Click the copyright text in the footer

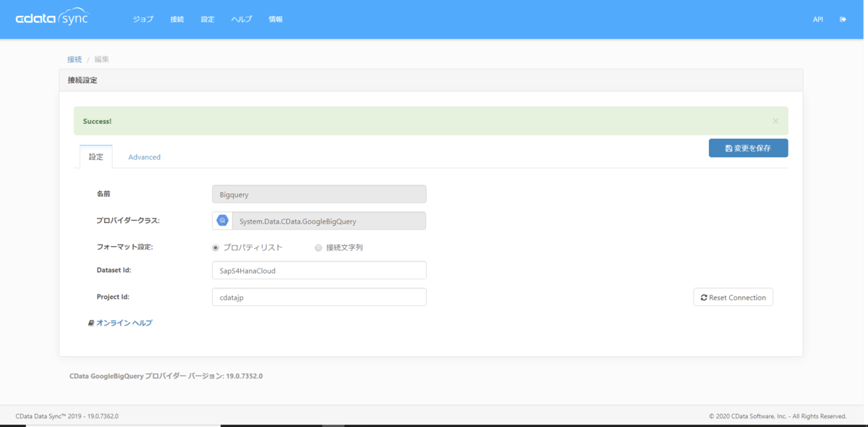778,416
